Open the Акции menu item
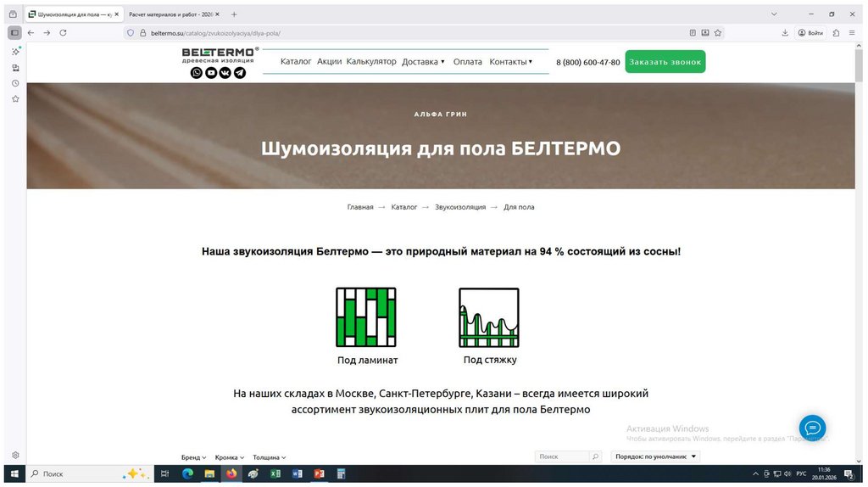Screen dimensions: 868x487 click(x=330, y=61)
